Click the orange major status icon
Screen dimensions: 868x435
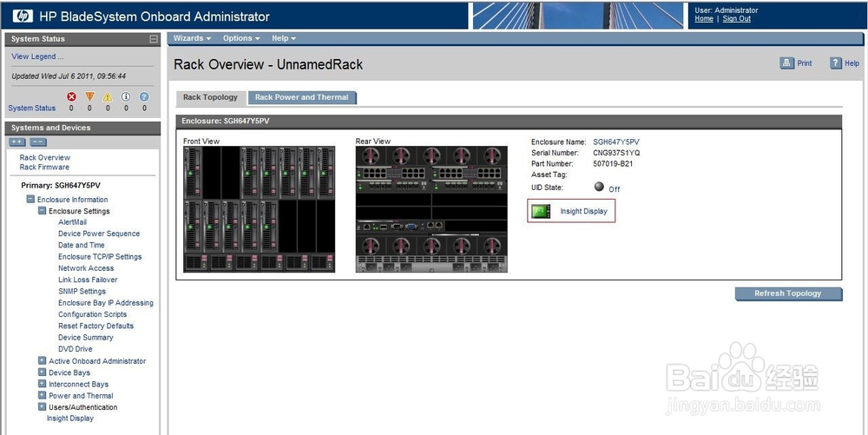tap(89, 97)
